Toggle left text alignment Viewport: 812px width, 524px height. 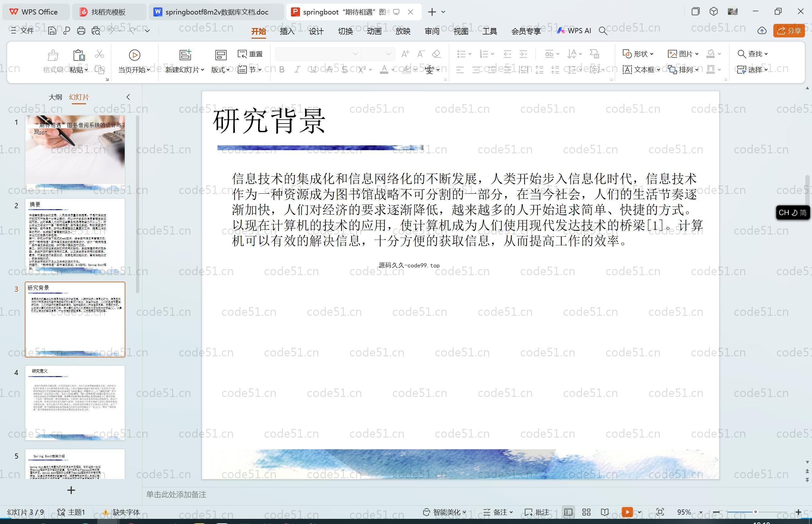[x=460, y=70]
